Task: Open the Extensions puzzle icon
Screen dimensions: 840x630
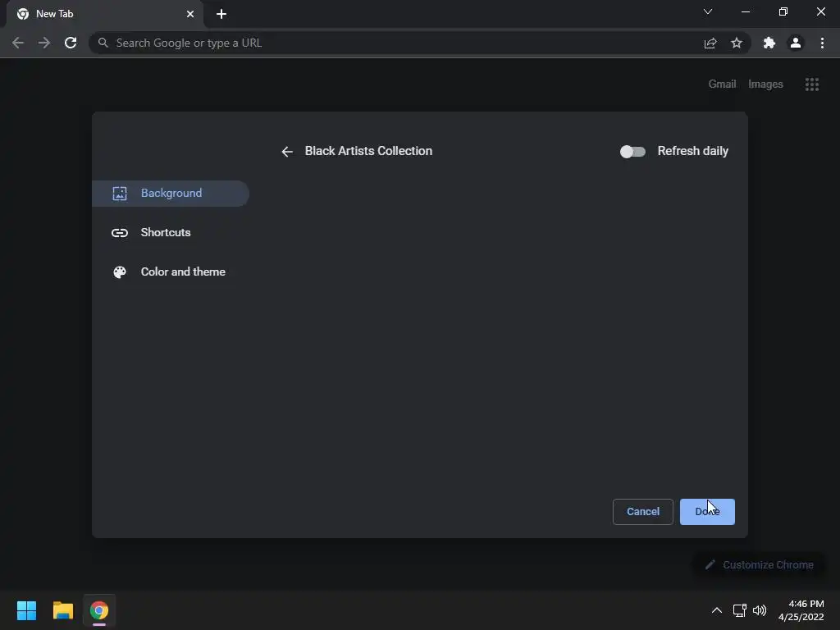Action: (x=769, y=43)
